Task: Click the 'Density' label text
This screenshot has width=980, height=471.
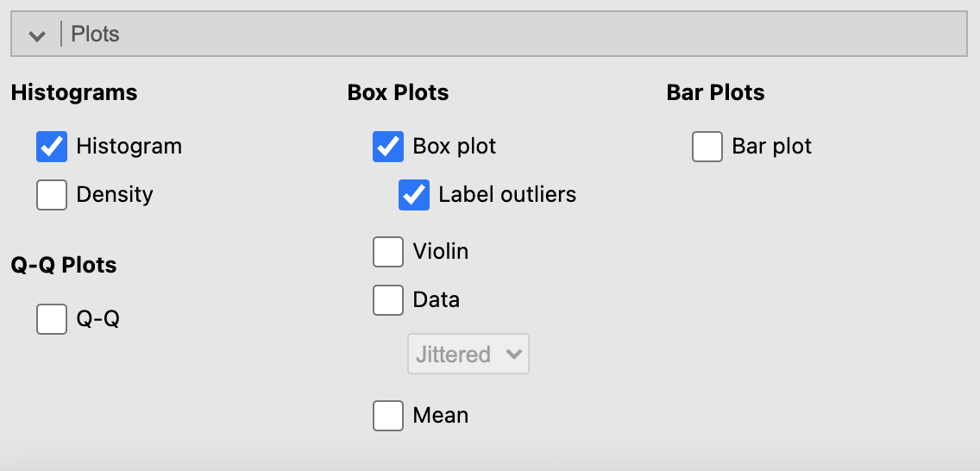Action: point(115,195)
